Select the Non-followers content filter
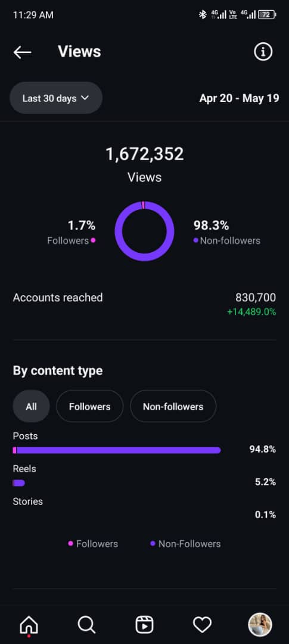289x644 pixels. [x=173, y=406]
